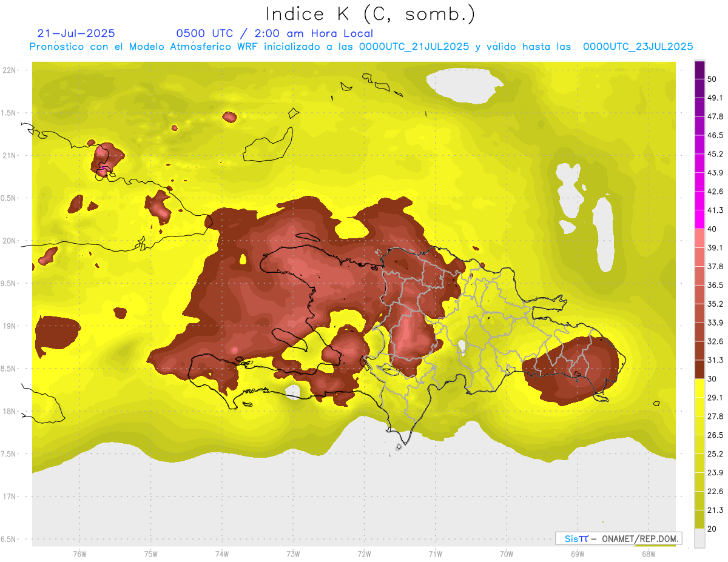Click the "30" colorbar label
The width and height of the screenshot is (728, 562).
point(712,379)
